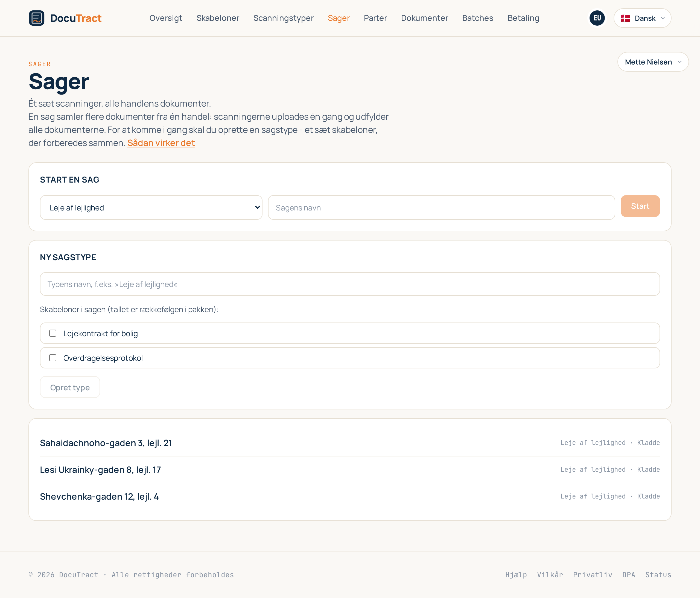
Task: Check the Lejekontrakt for bolig checkbox
Action: [53, 333]
